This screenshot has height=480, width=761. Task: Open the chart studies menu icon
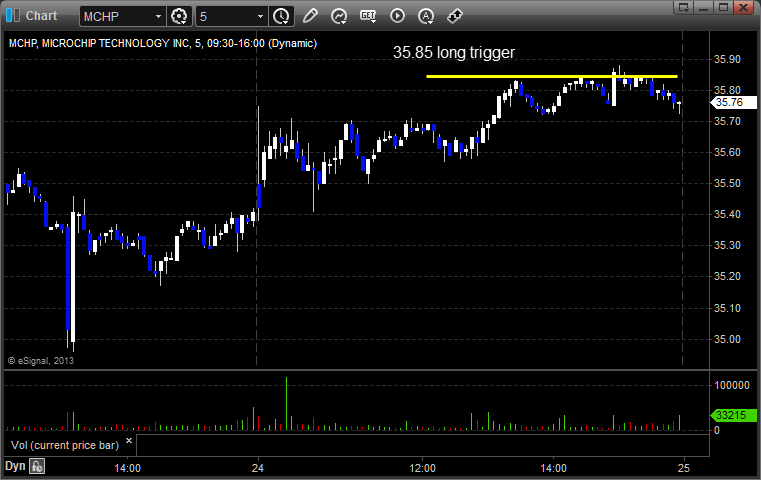pyautogui.click(x=339, y=16)
